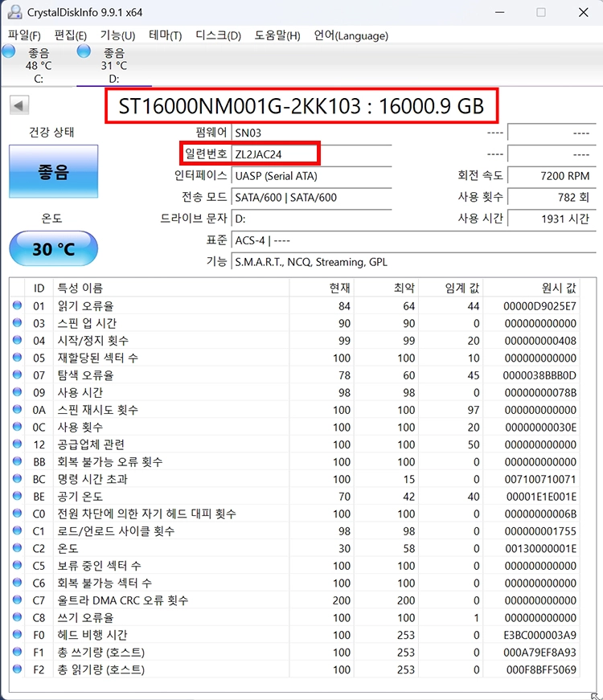This screenshot has width=603, height=700.
Task: Click the 임계 값 column header
Action: [451, 288]
